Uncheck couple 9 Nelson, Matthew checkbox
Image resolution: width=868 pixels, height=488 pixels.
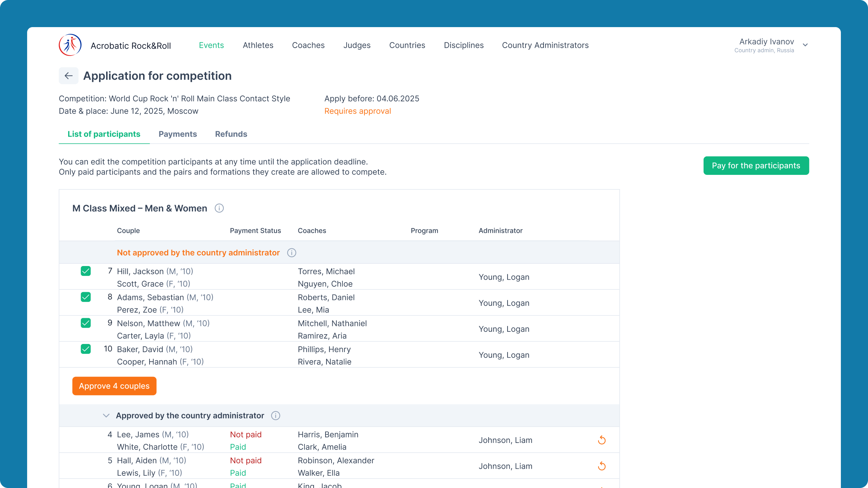(x=86, y=323)
